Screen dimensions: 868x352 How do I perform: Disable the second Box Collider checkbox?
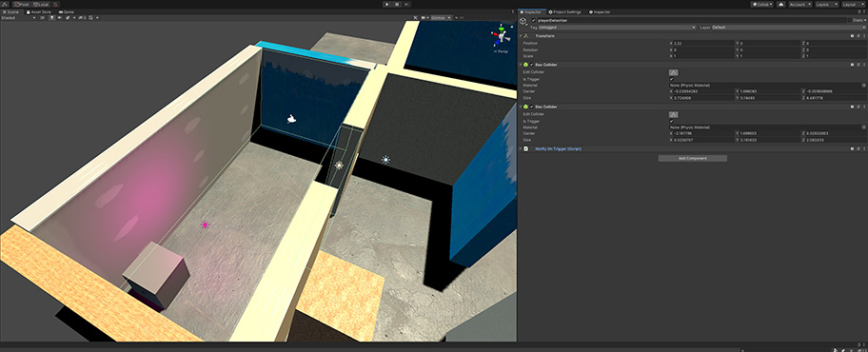click(x=531, y=107)
